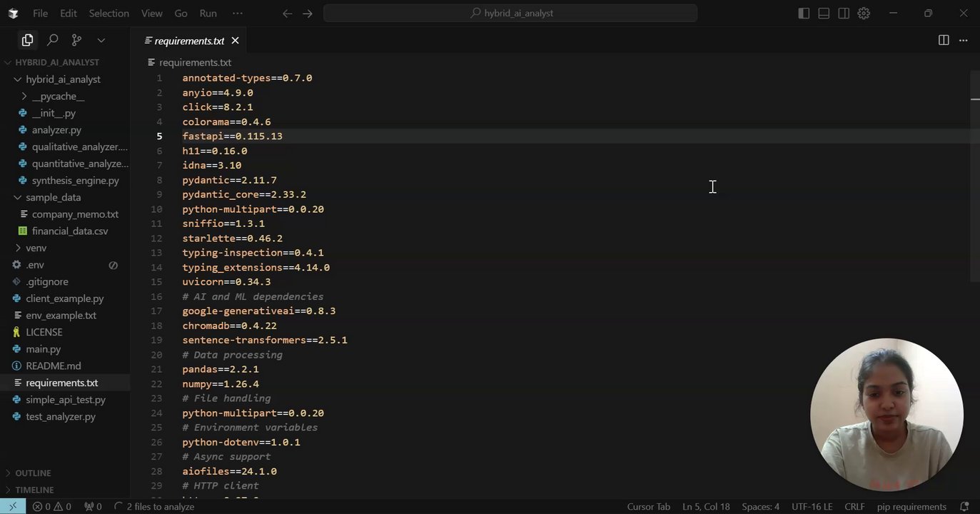
Task: Expand the venv folder
Action: [x=36, y=248]
